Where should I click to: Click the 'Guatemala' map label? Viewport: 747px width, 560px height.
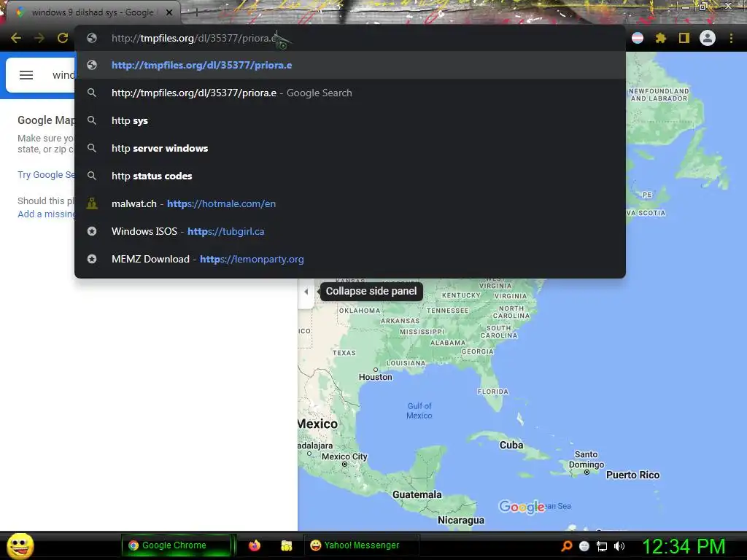(x=417, y=495)
